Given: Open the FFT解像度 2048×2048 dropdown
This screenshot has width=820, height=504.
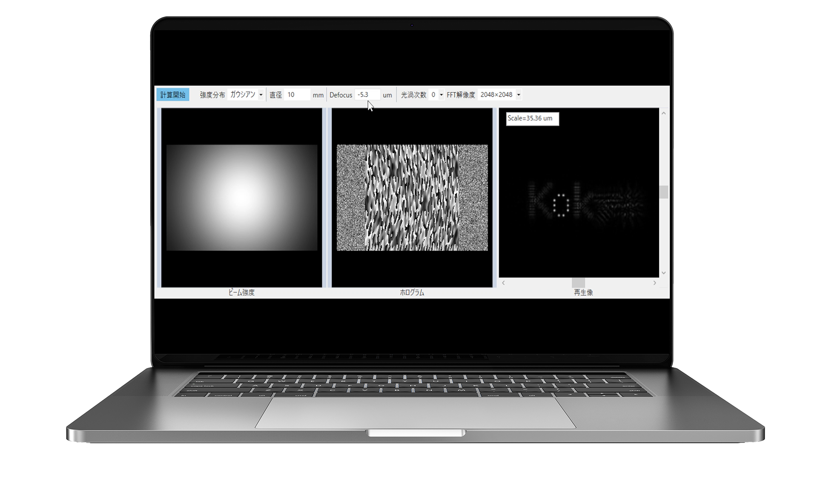Looking at the screenshot, I should tap(518, 95).
